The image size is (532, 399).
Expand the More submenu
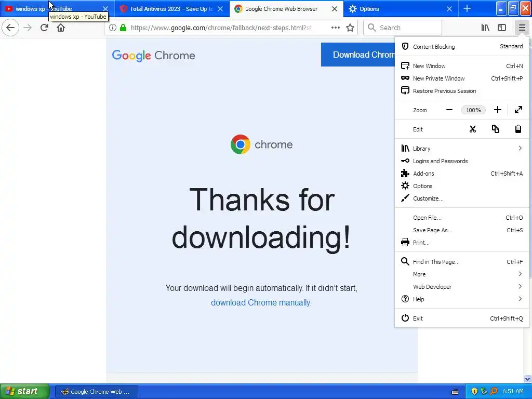(x=461, y=274)
